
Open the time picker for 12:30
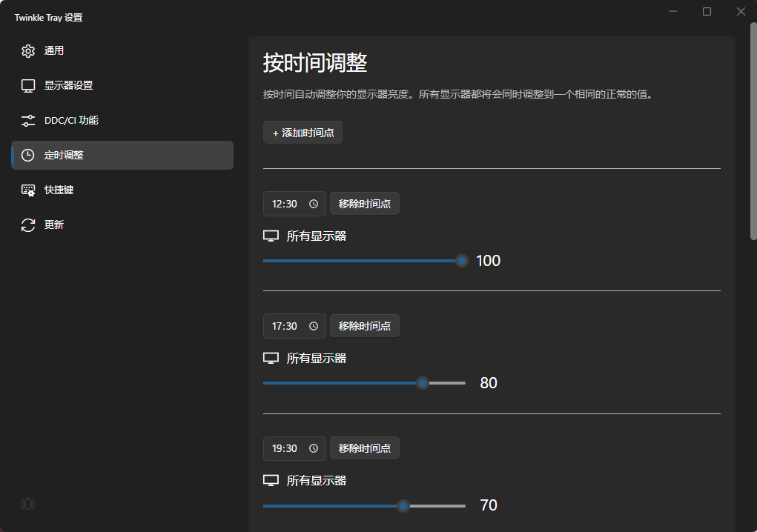click(x=313, y=203)
